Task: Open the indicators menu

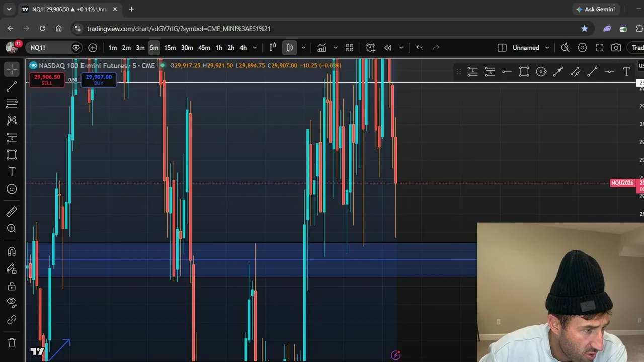Action: [x=321, y=48]
